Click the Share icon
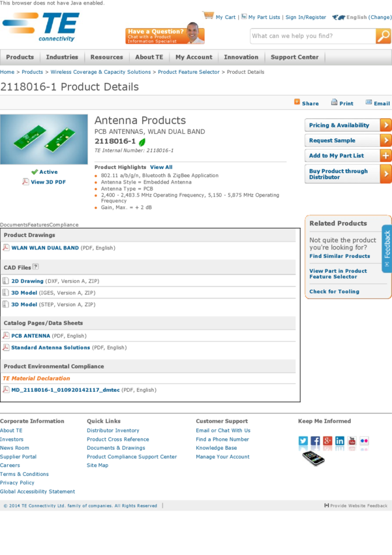Screen dimensions: 392x555 point(297,102)
